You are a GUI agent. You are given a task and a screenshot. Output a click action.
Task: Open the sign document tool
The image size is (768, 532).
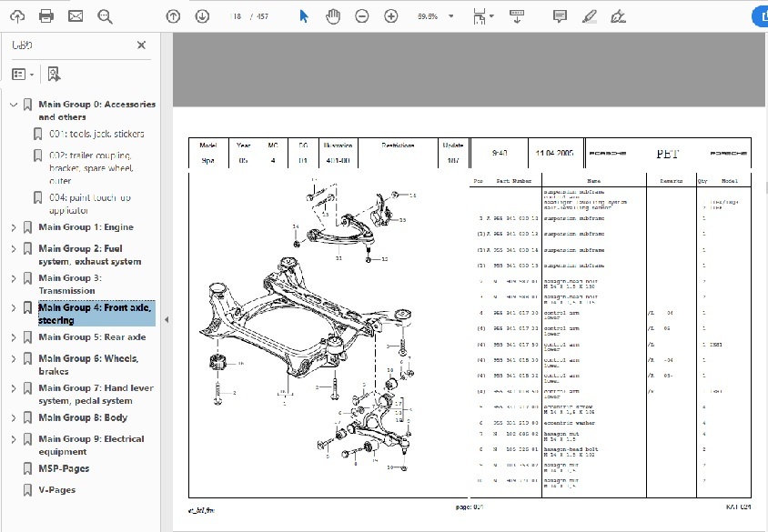click(618, 16)
